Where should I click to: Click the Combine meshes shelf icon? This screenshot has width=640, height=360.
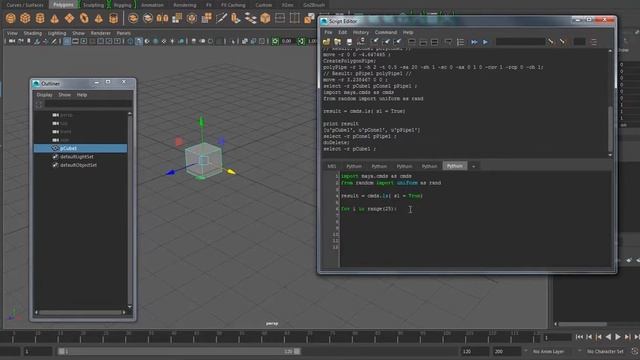[133, 18]
